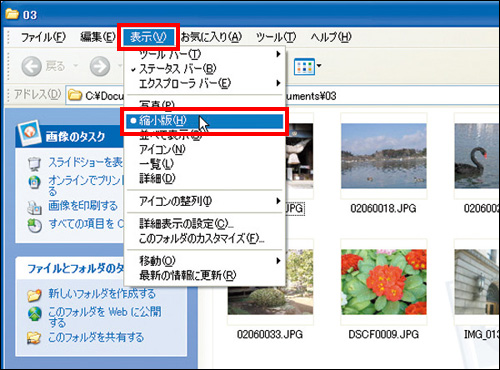Open the ファイル(F) menu

point(43,37)
